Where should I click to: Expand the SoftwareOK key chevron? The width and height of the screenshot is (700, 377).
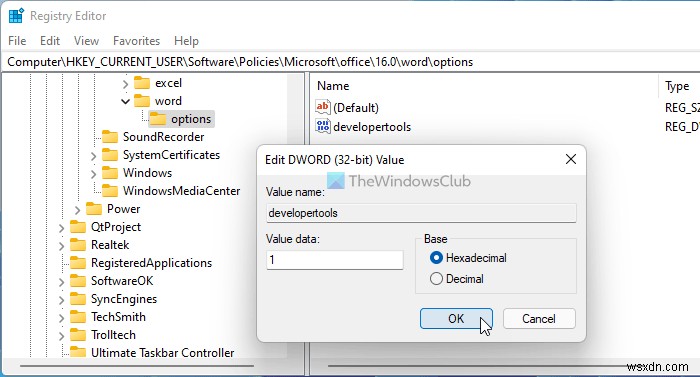coord(61,282)
